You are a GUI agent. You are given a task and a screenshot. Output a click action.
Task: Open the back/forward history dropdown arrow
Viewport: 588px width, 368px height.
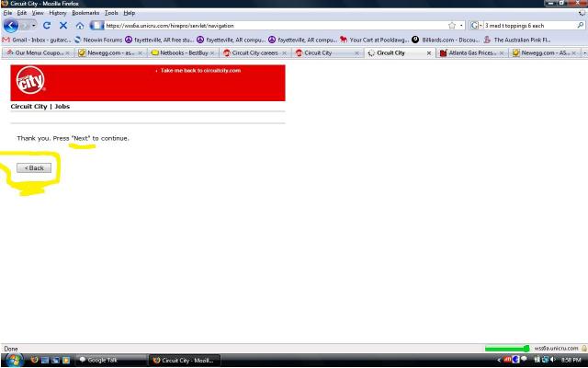34,26
